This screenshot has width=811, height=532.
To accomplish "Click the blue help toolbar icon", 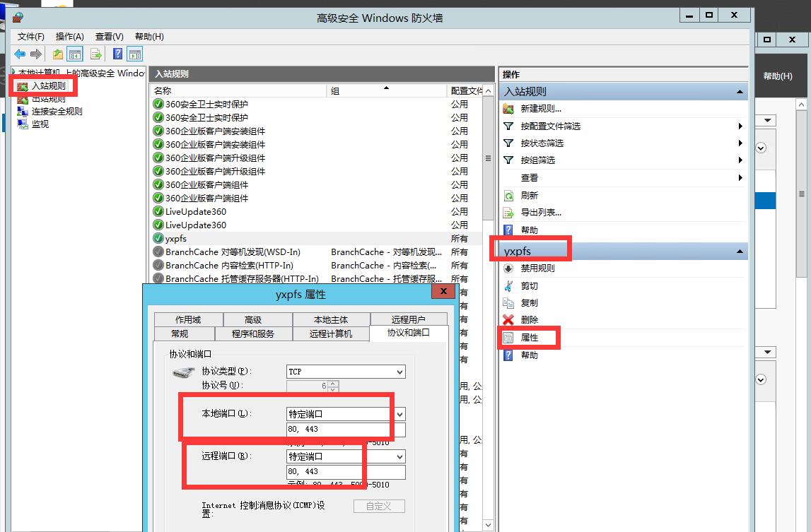I will click(117, 54).
